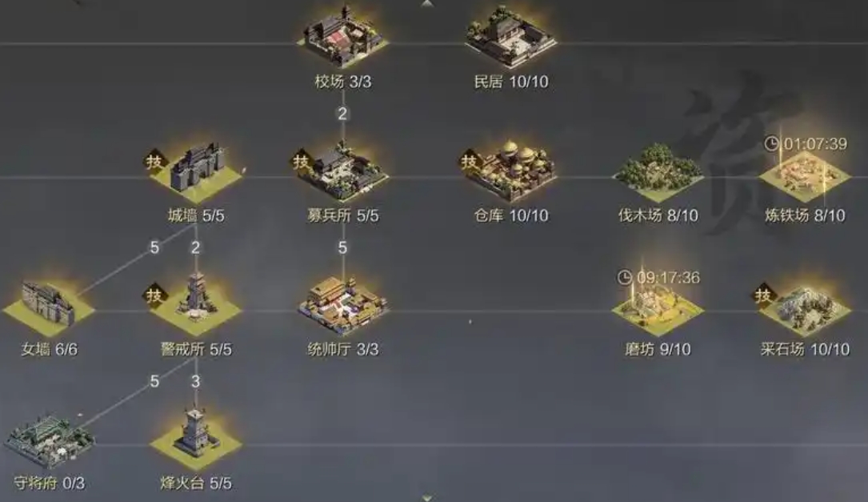Check the 09:17:36 timer on 磨坊
Screen dimensions: 868x502
pos(658,277)
